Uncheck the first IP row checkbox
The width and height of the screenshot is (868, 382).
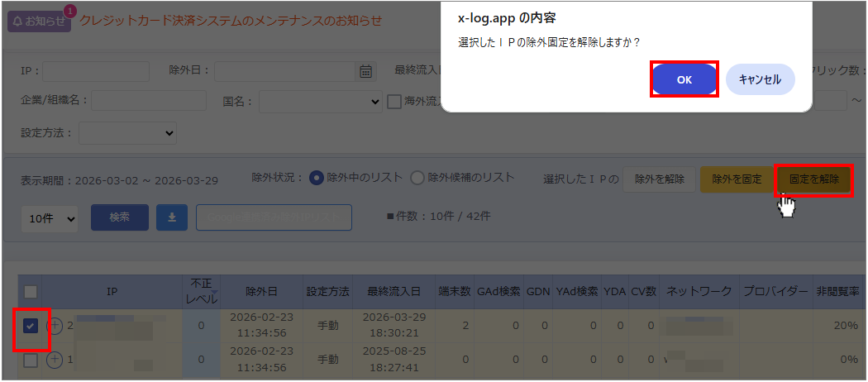click(31, 327)
